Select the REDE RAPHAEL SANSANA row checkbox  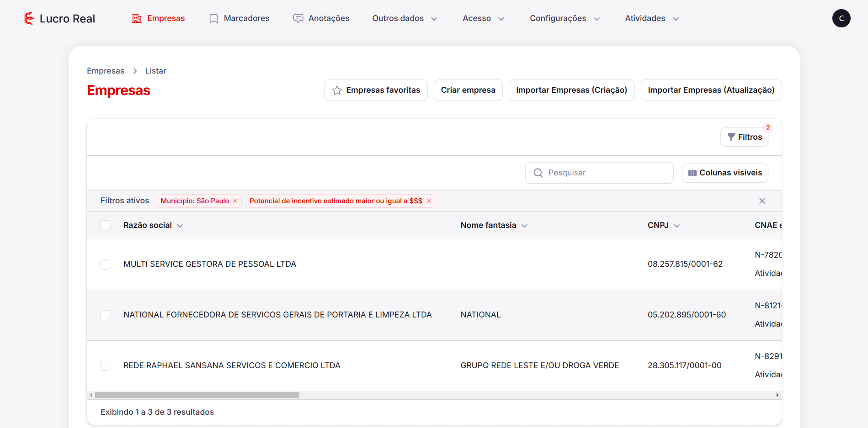[105, 365]
